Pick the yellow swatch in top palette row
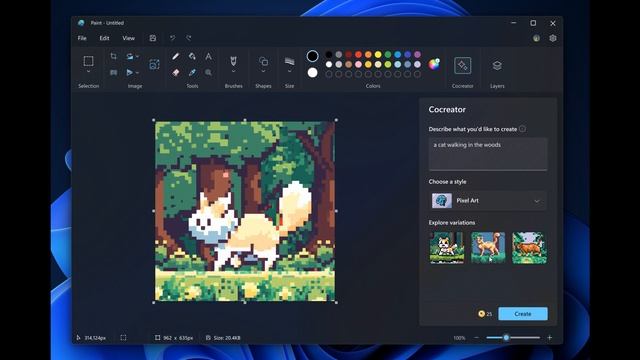This screenshot has height=360, width=640. pos(378,54)
